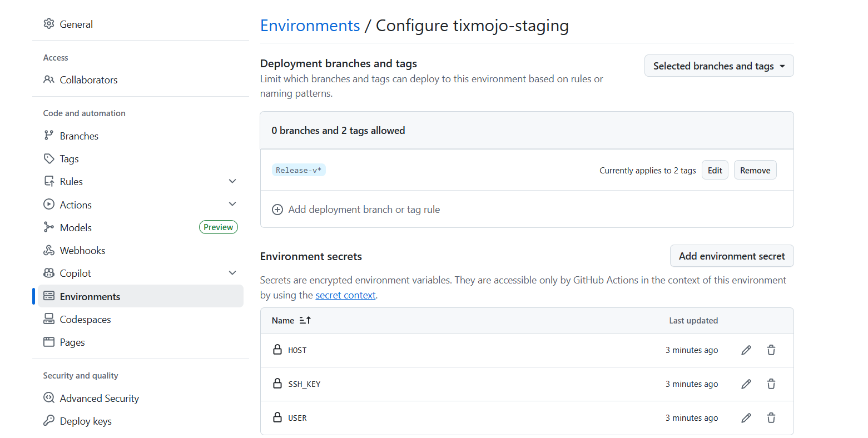868x438 pixels.
Task: Click the Preview badge next to Models
Action: [219, 227]
